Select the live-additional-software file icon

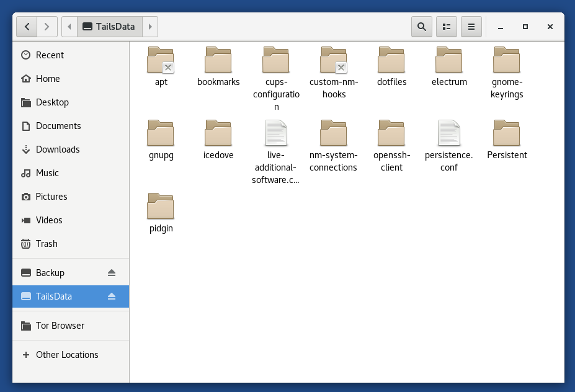pos(276,133)
